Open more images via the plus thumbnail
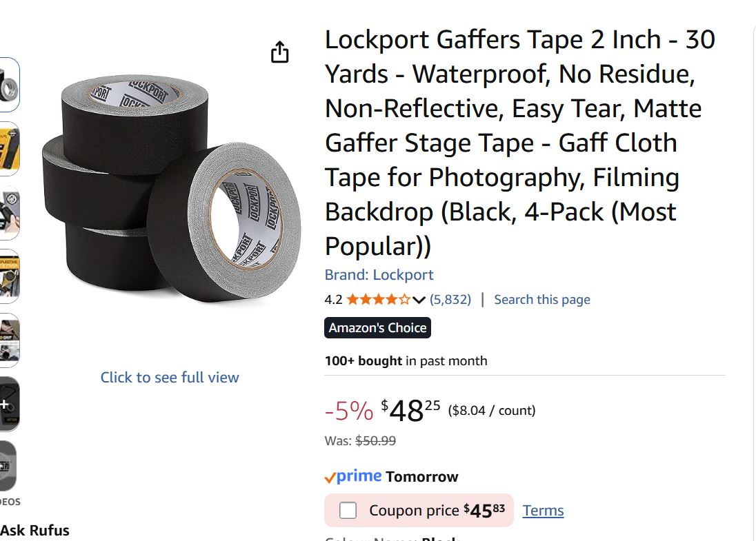The height and width of the screenshot is (541, 756). pyautogui.click(x=9, y=405)
